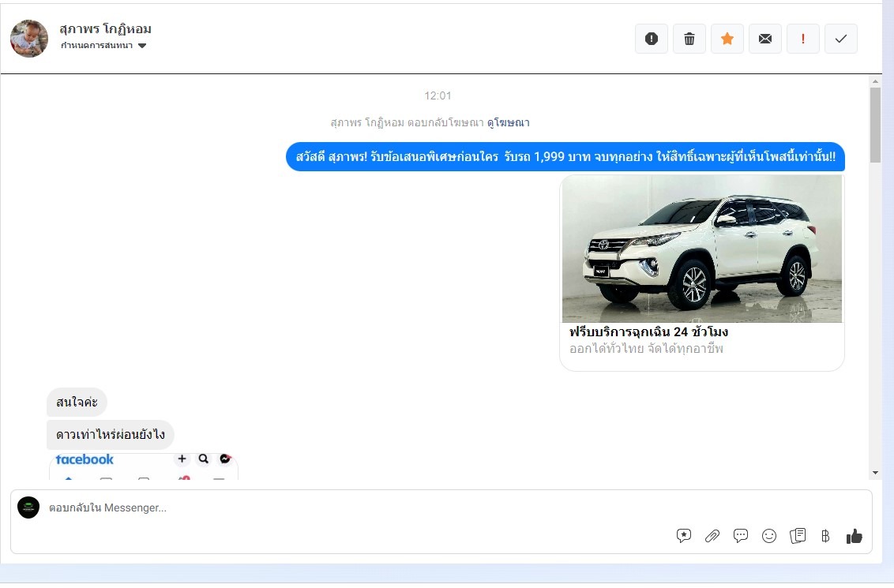
Task: Open the ฟรีบบริการฉุกเฉิน 24 ชั่วโมง ad title
Action: tap(648, 332)
